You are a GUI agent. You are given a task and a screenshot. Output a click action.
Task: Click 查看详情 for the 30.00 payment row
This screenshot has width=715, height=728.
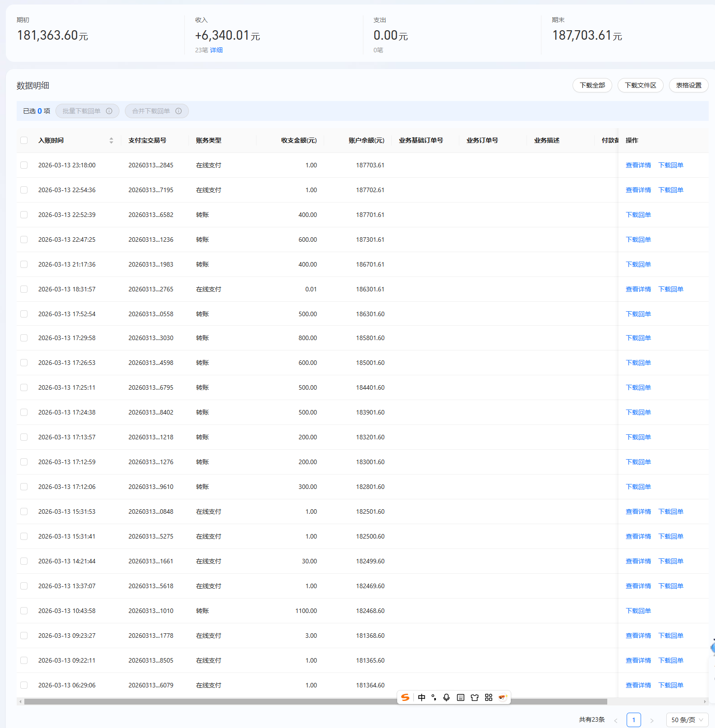(x=638, y=561)
